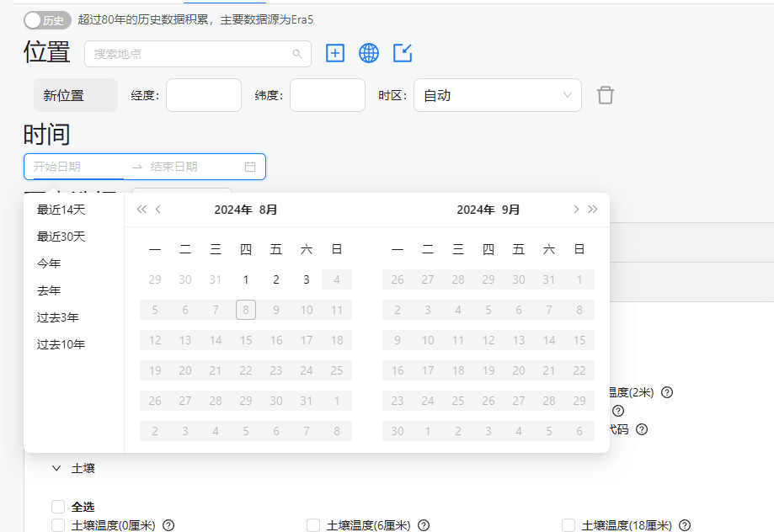Enable the 土壤温度(6厘米) checkbox

click(313, 525)
